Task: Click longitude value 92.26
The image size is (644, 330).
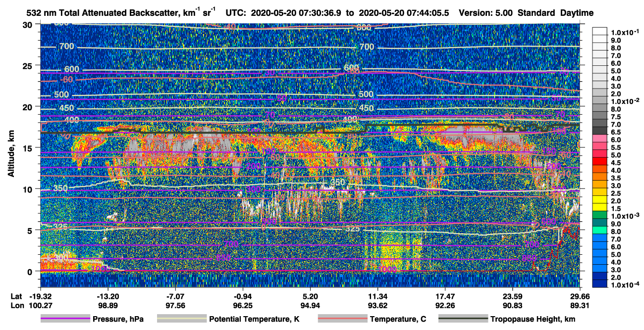Action: pos(445,305)
